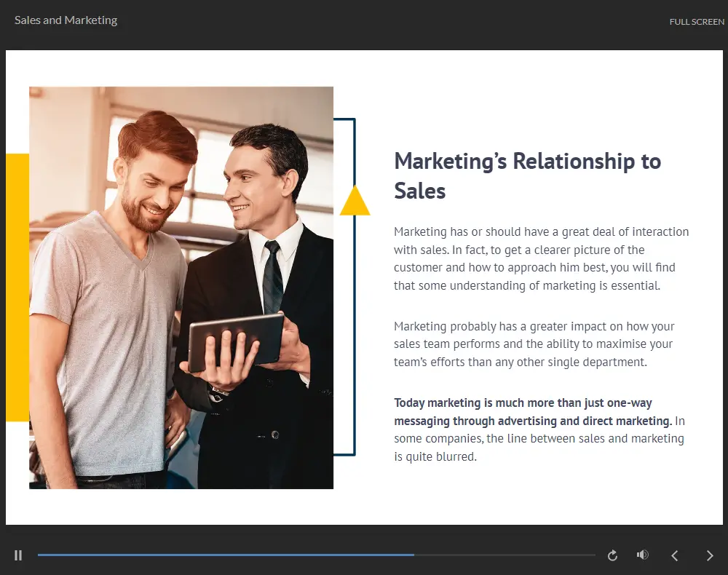Go to the previous slide arrow

click(675, 555)
